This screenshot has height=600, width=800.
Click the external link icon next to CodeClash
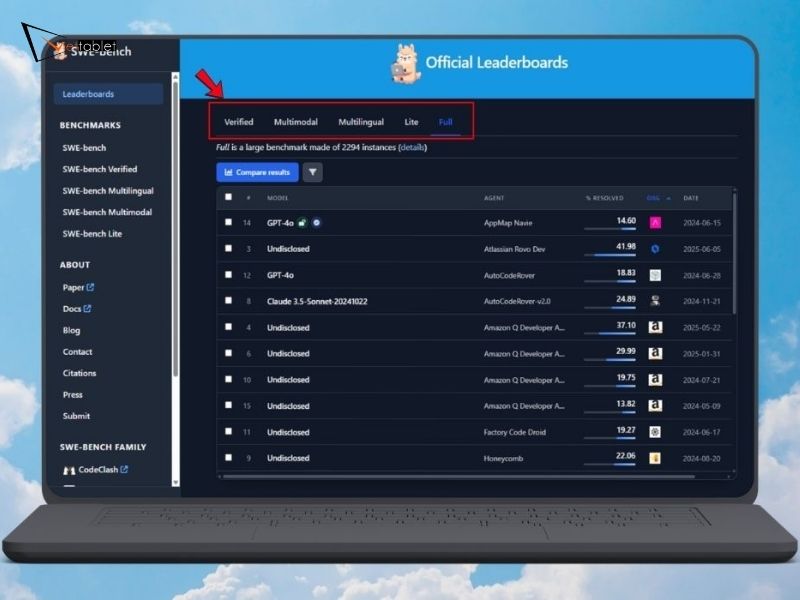tap(124, 469)
